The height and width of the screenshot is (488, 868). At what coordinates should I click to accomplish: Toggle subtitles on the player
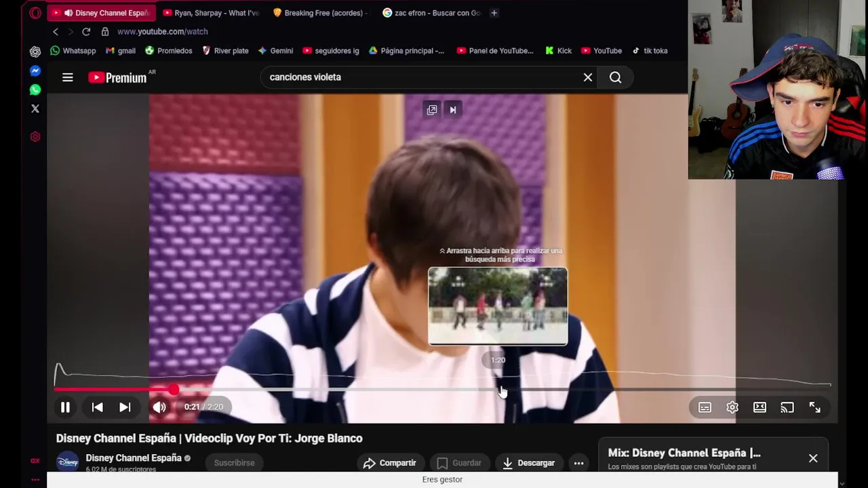tap(705, 407)
